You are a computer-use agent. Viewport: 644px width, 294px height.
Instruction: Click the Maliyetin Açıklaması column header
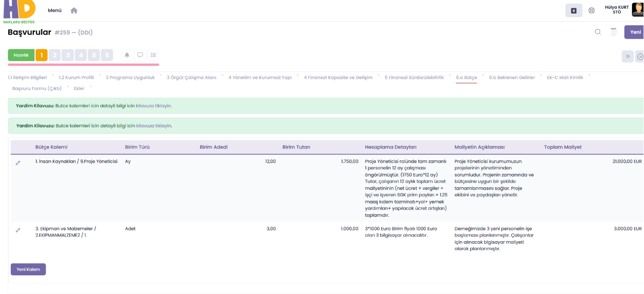click(480, 147)
